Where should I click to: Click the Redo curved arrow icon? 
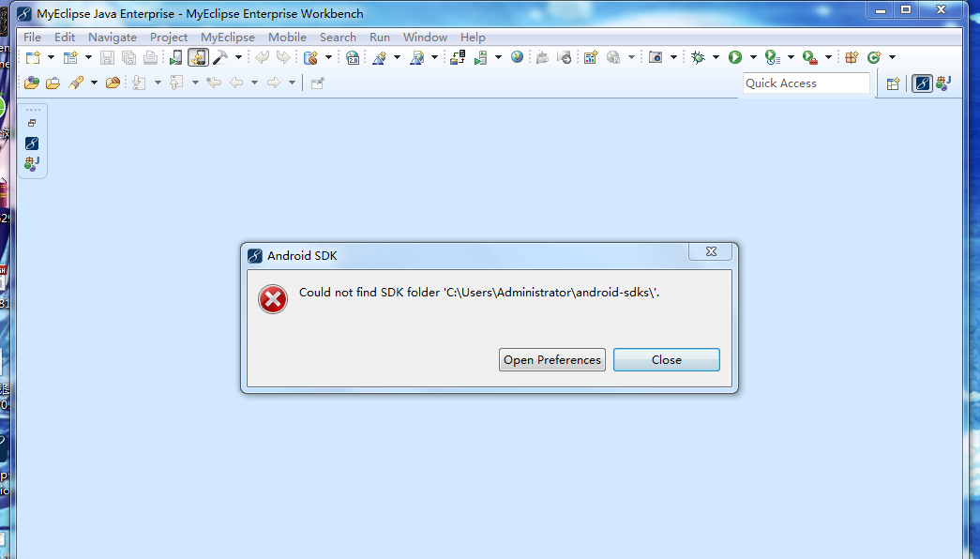[284, 57]
